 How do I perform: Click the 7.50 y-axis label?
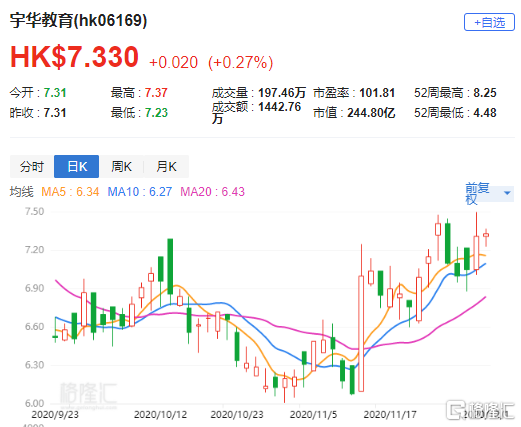click(34, 211)
